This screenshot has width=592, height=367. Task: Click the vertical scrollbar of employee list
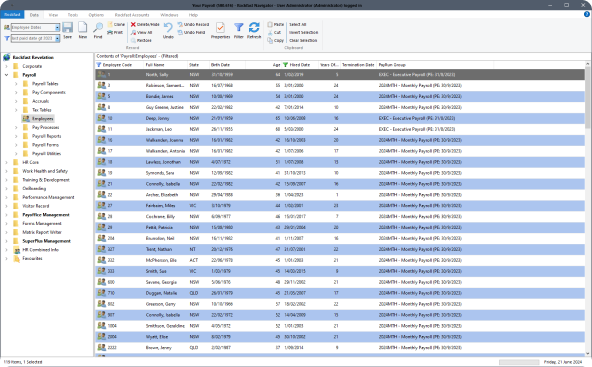587,210
